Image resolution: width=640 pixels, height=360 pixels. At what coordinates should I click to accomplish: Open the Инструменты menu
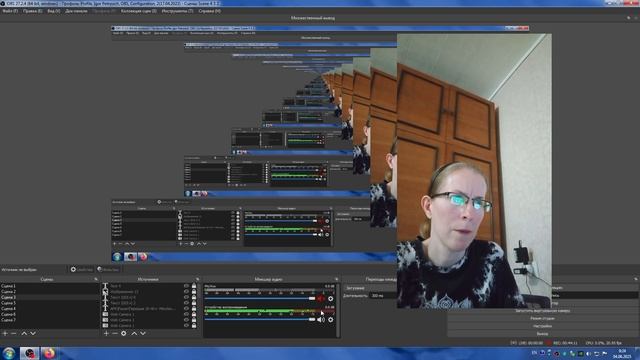tap(178, 11)
